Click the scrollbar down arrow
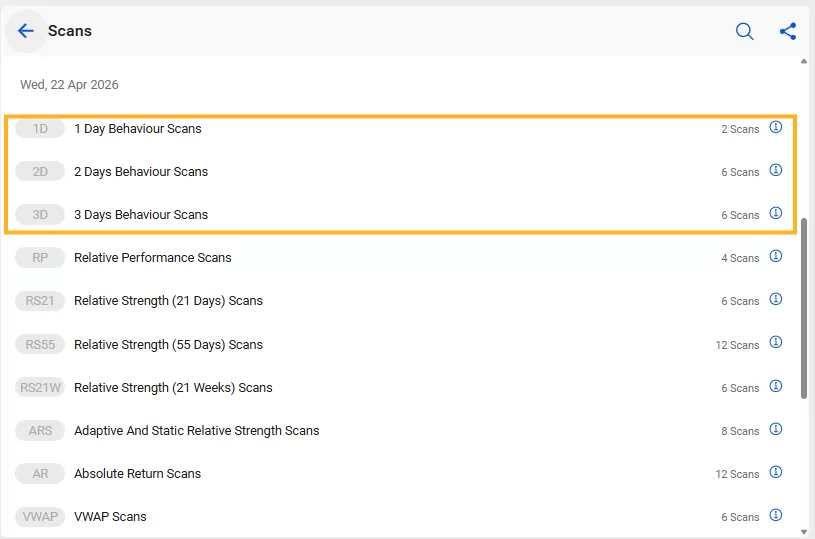Viewport: 815px width, 539px height. [x=805, y=531]
